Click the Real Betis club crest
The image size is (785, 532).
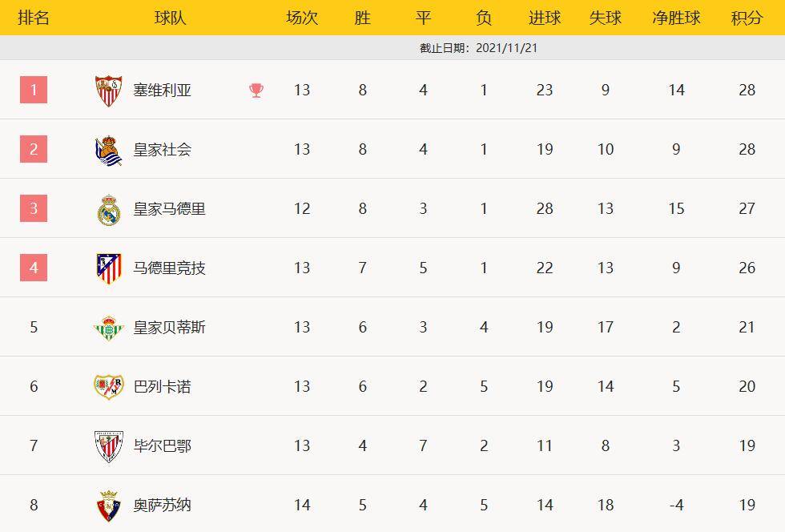(x=109, y=328)
